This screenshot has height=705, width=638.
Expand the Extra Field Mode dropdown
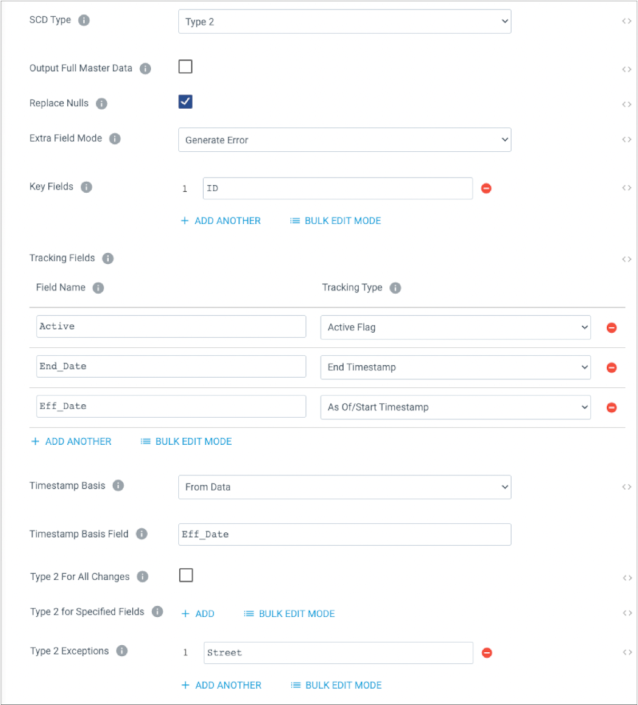click(x=344, y=140)
